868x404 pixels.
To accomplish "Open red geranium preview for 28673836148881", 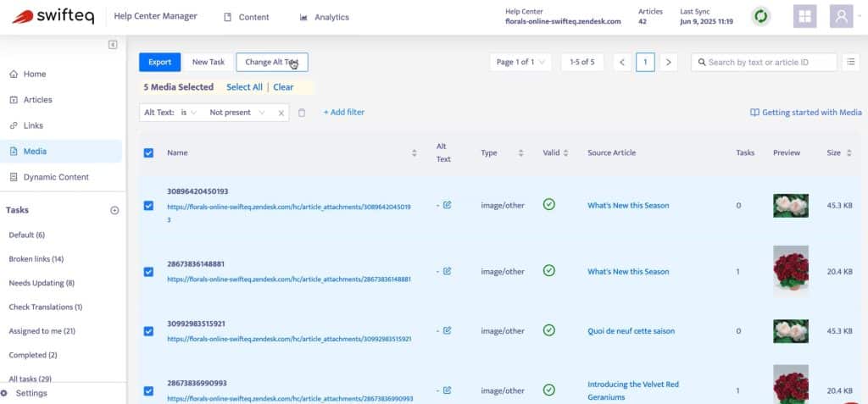I will point(791,271).
